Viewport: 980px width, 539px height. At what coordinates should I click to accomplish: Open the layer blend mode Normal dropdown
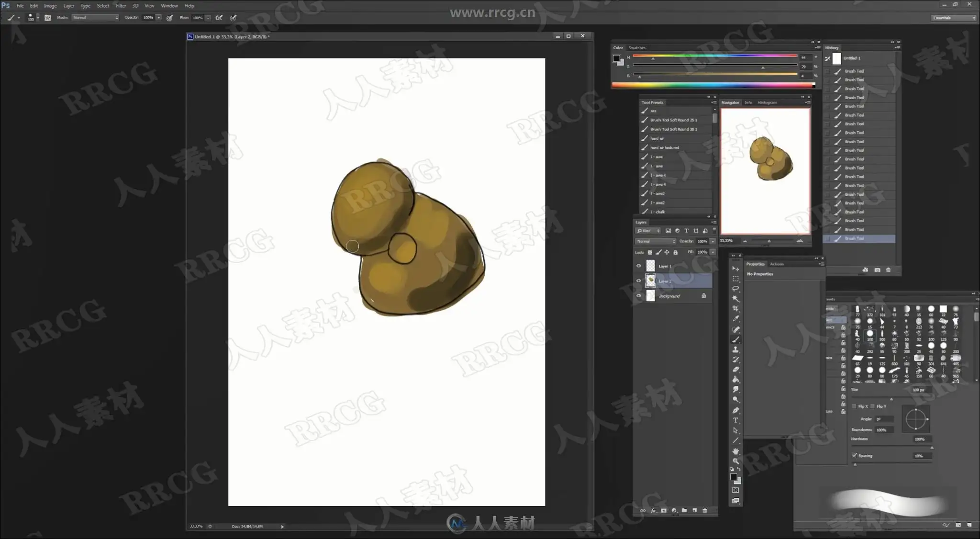tap(655, 241)
